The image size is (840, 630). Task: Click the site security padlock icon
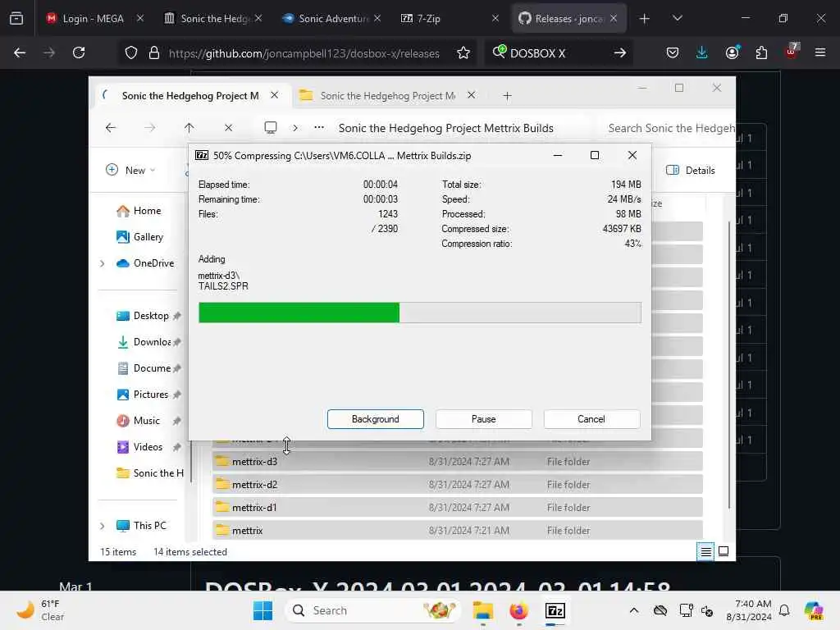(153, 52)
